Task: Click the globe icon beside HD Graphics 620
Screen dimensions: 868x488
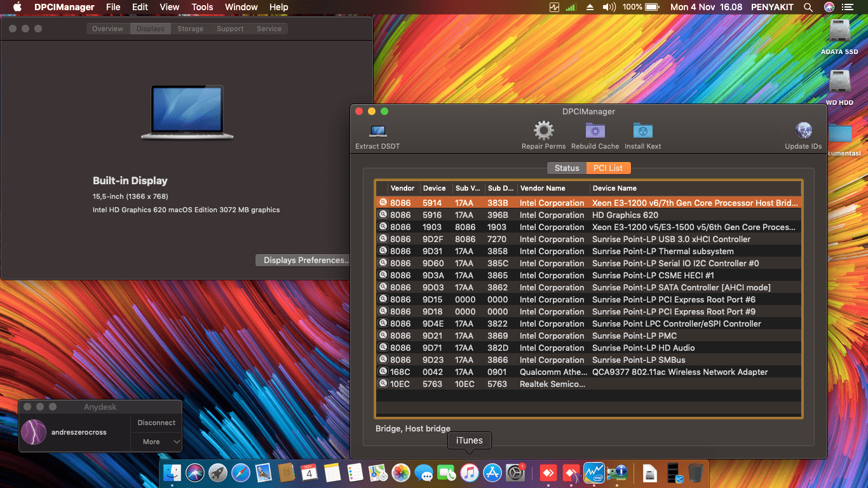Action: 382,215
